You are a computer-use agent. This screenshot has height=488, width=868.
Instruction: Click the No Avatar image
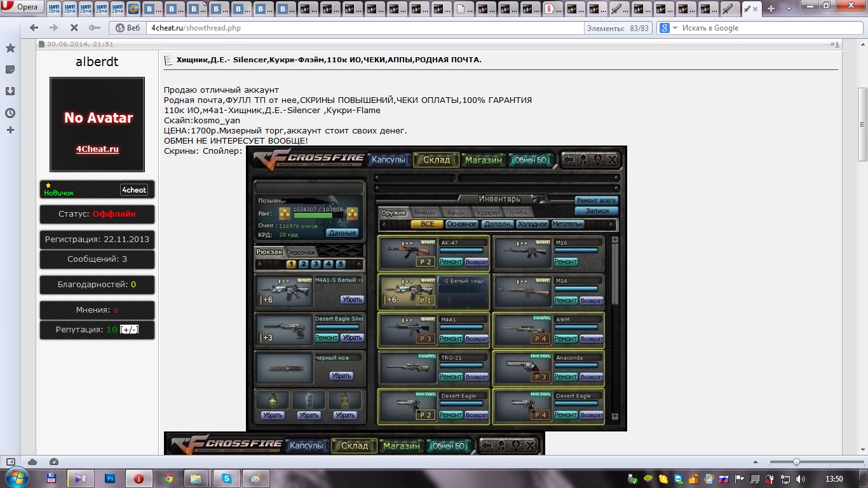point(97,125)
